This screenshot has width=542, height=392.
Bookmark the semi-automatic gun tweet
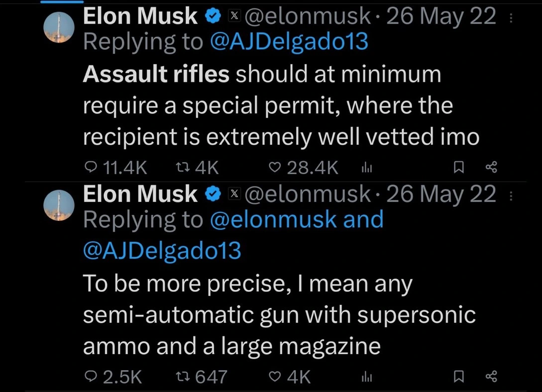point(459,377)
